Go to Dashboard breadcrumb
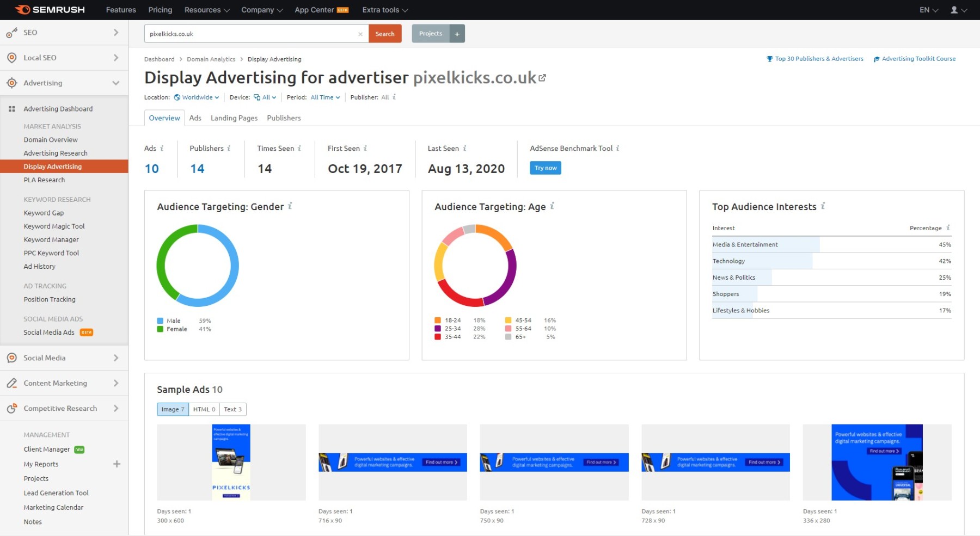This screenshot has height=536, width=980. point(160,59)
